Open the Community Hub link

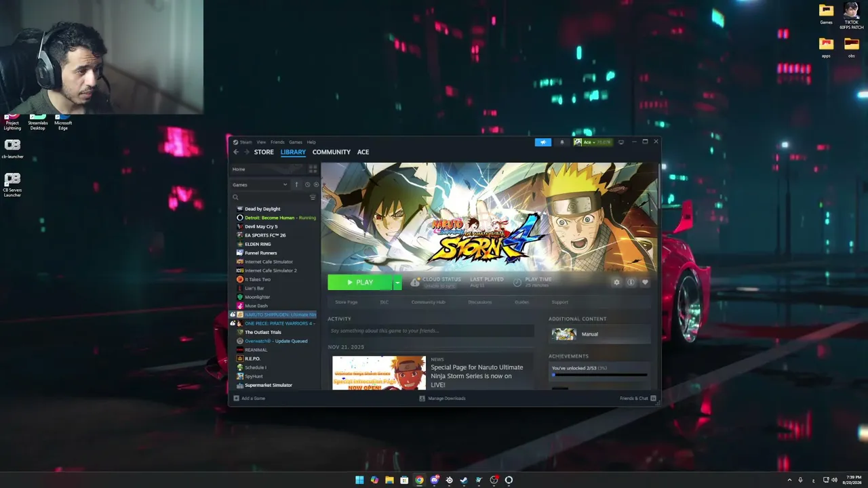(x=428, y=302)
